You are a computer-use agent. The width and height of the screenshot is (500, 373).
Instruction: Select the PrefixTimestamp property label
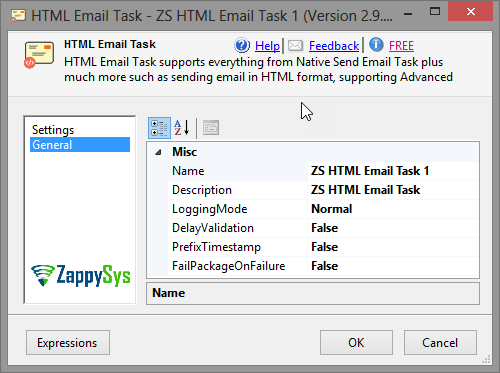216,247
